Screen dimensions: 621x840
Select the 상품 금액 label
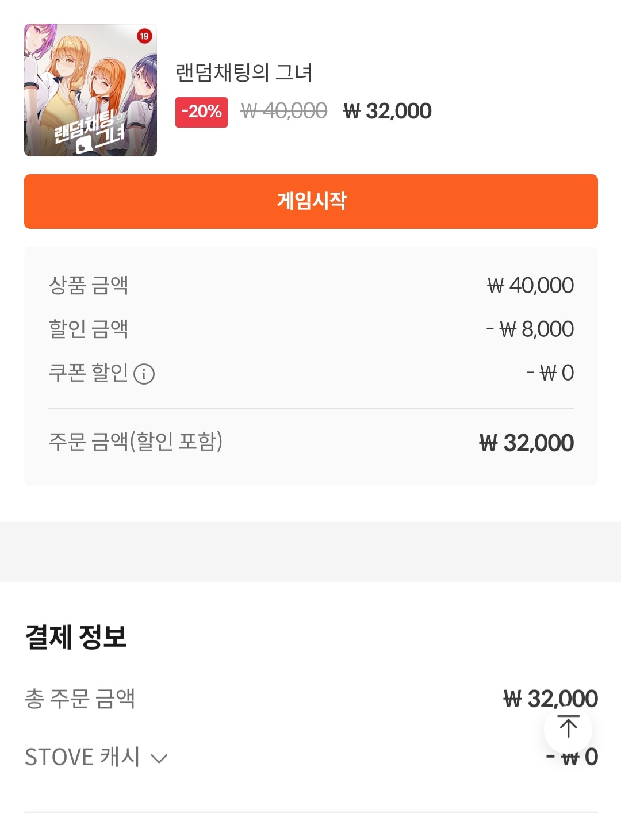pyautogui.click(x=89, y=285)
